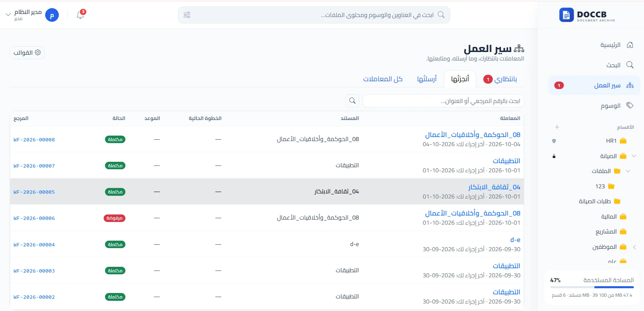Switch to أرسلتُها tab
644x311 pixels.
pyautogui.click(x=427, y=79)
